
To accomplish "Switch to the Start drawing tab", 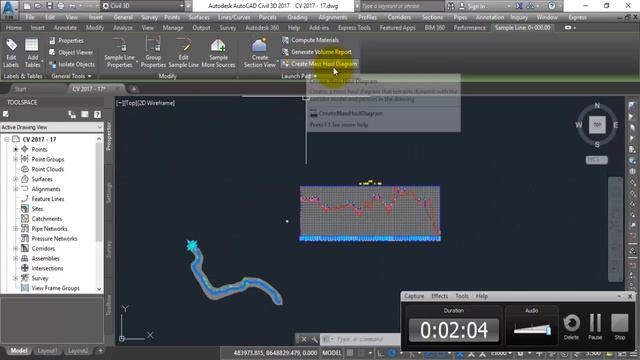I will coord(20,89).
